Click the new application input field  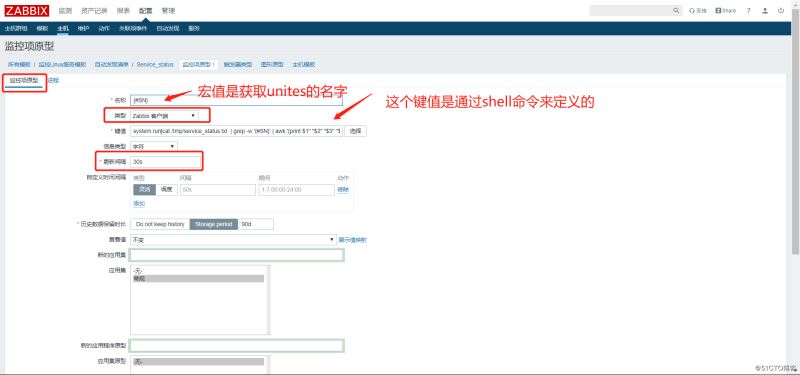click(x=237, y=255)
